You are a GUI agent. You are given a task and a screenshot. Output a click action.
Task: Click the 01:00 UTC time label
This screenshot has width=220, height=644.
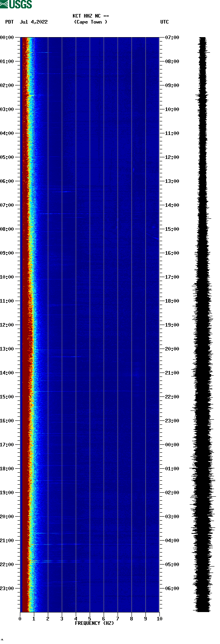click(x=172, y=469)
